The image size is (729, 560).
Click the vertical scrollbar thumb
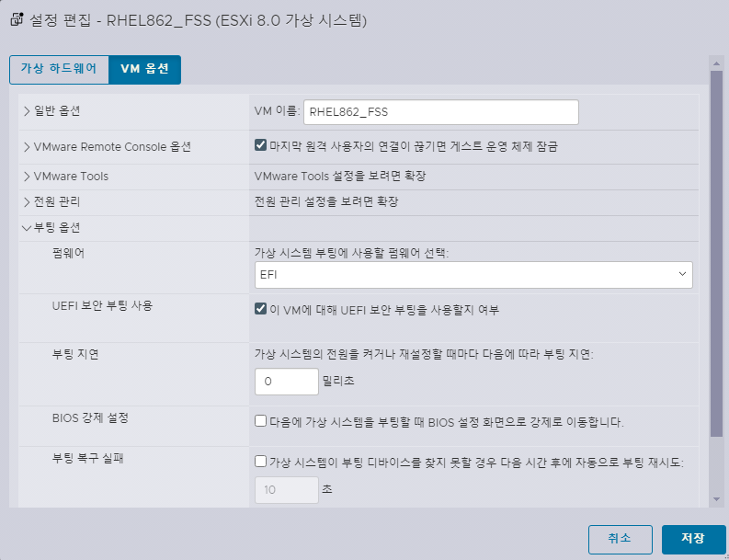716,254
